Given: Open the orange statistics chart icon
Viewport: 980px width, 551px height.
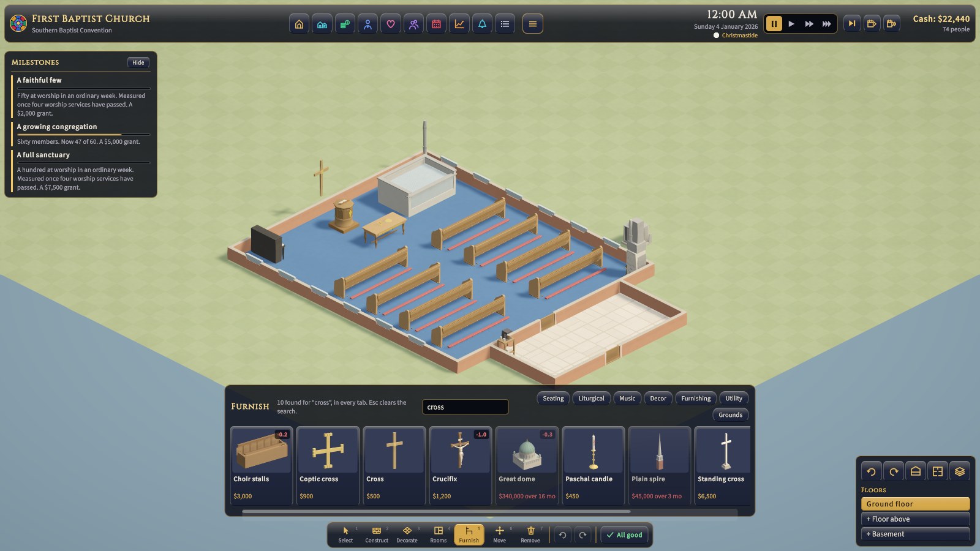Looking at the screenshot, I should click(459, 24).
